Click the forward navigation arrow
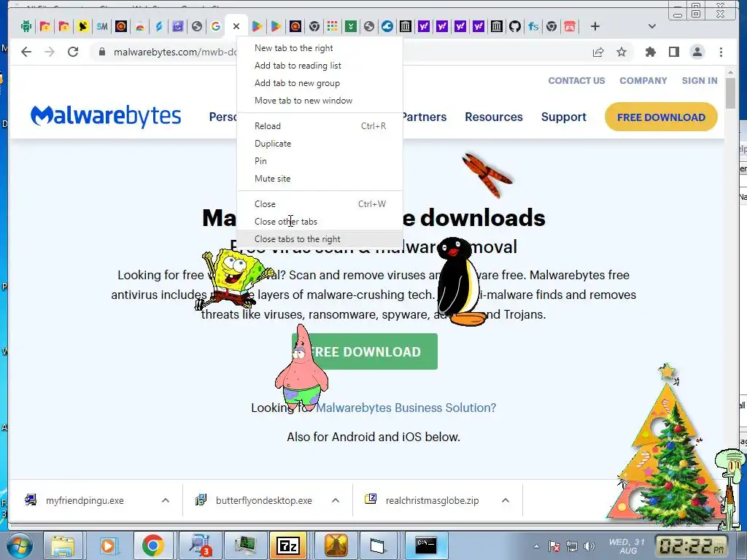Screen dimensions: 747x560 [50, 52]
